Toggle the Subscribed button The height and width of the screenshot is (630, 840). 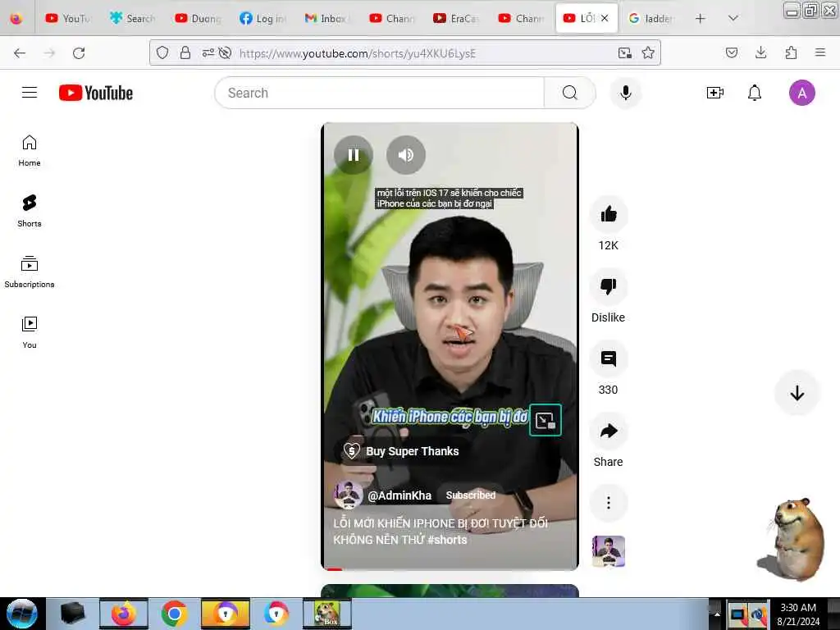[x=470, y=495]
